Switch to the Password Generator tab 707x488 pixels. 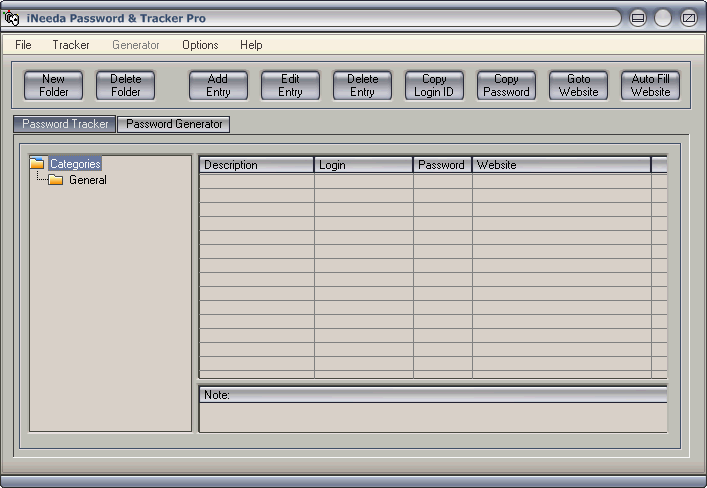pos(174,124)
